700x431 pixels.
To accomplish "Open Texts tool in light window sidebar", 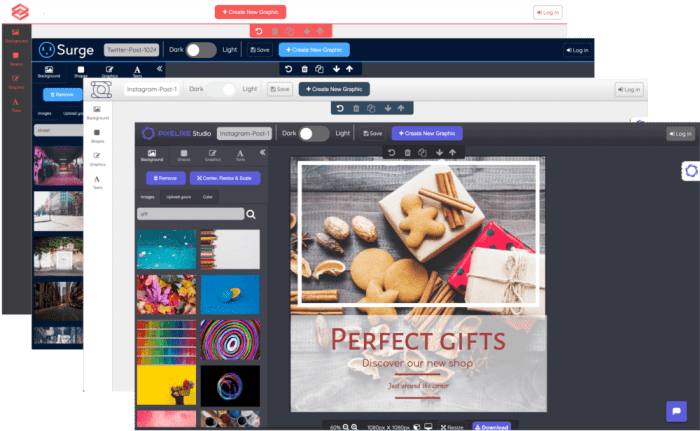I will coord(97,182).
